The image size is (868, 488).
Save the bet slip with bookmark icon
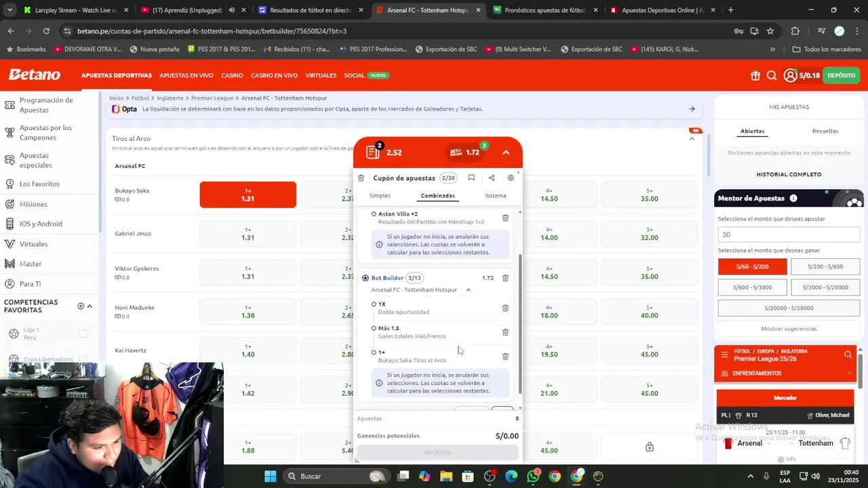pos(471,178)
